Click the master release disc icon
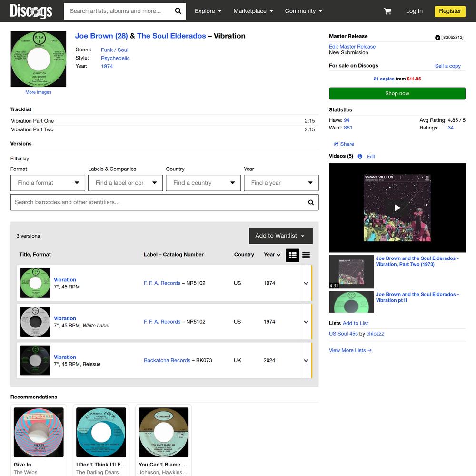 point(437,37)
